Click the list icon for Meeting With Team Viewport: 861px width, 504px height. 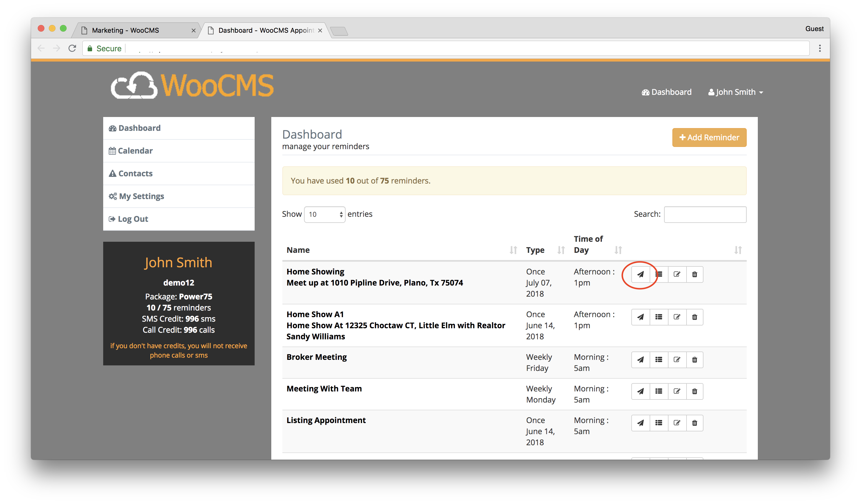pyautogui.click(x=658, y=391)
